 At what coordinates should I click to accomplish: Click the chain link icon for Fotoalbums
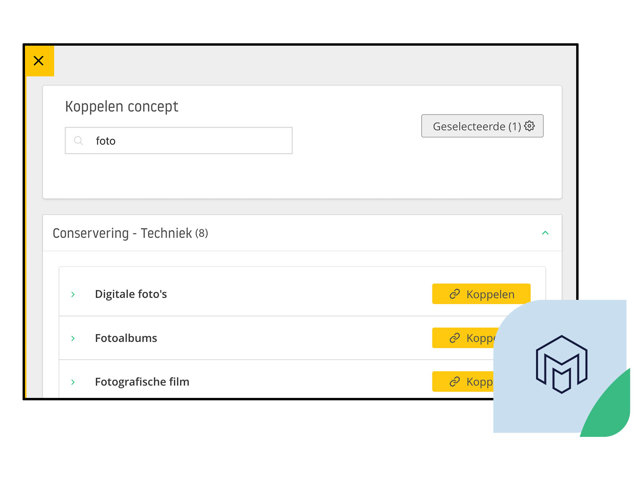[x=454, y=338]
